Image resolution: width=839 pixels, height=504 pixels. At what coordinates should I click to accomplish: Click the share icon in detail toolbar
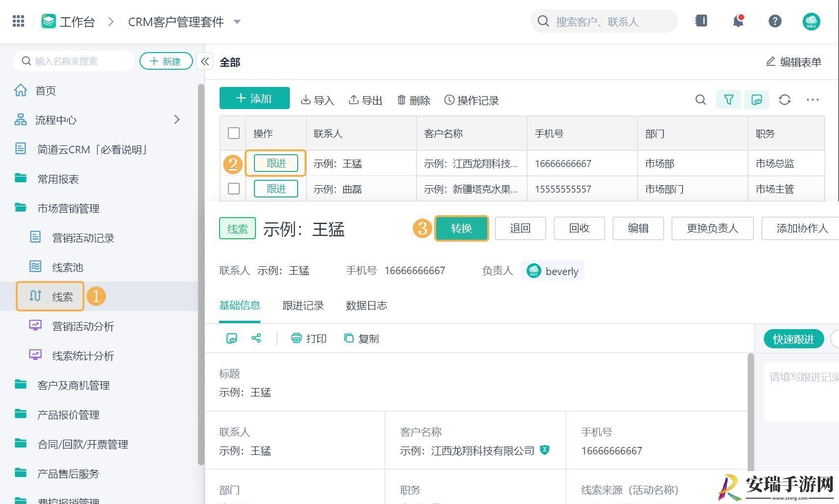pyautogui.click(x=256, y=338)
